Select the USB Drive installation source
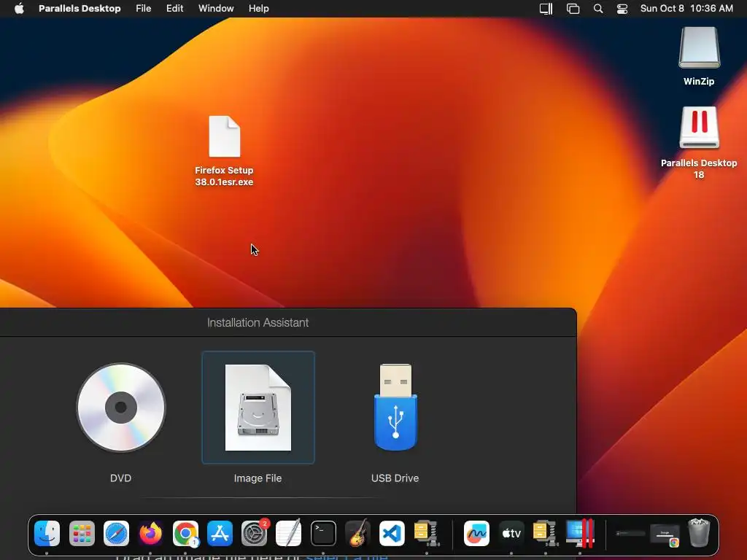 point(395,408)
